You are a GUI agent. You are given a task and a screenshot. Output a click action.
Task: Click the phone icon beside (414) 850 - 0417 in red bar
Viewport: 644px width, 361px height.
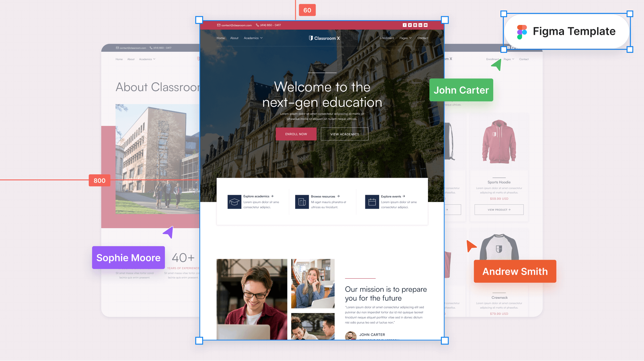[x=258, y=25]
